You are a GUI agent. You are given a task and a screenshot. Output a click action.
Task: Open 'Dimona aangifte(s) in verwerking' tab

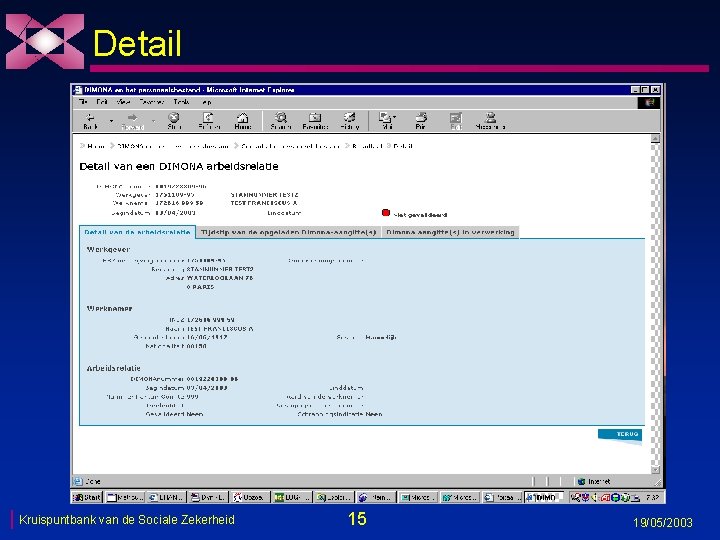(x=450, y=232)
